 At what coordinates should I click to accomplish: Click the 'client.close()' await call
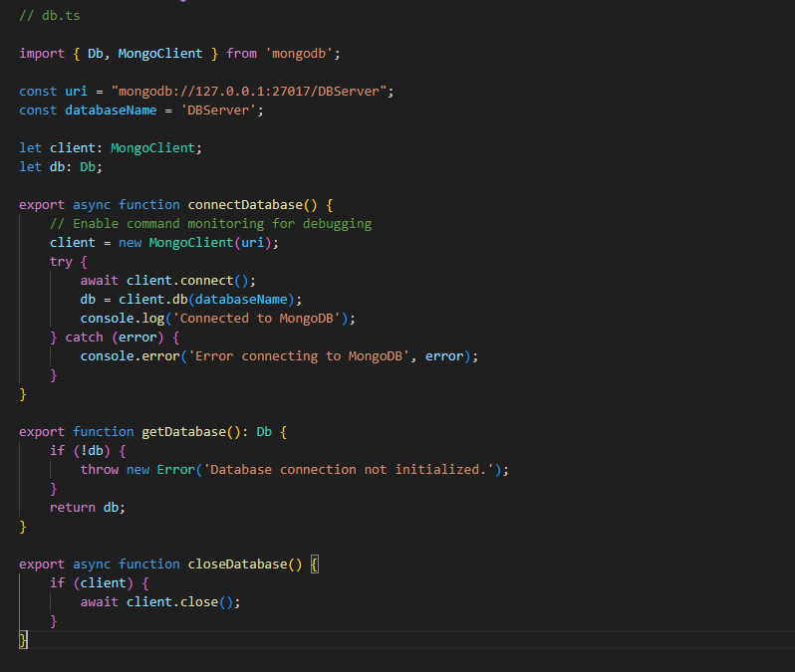pyautogui.click(x=183, y=601)
